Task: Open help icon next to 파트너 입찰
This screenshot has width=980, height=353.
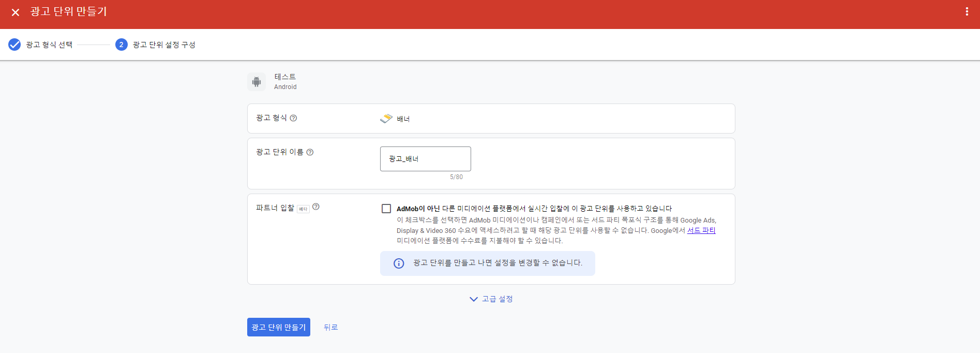Action: coord(316,207)
